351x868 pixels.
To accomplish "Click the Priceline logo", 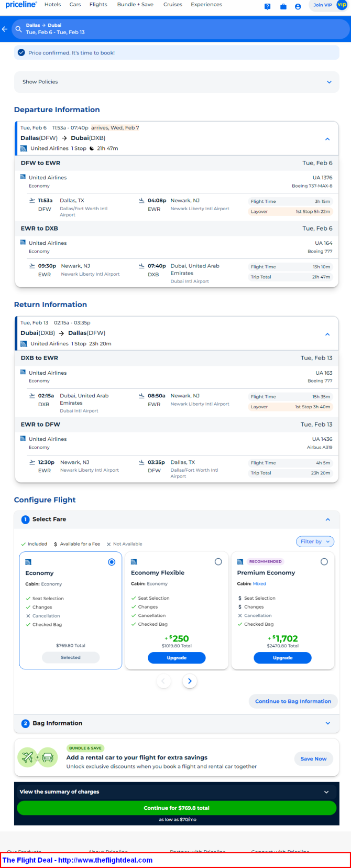I will (x=21, y=5).
